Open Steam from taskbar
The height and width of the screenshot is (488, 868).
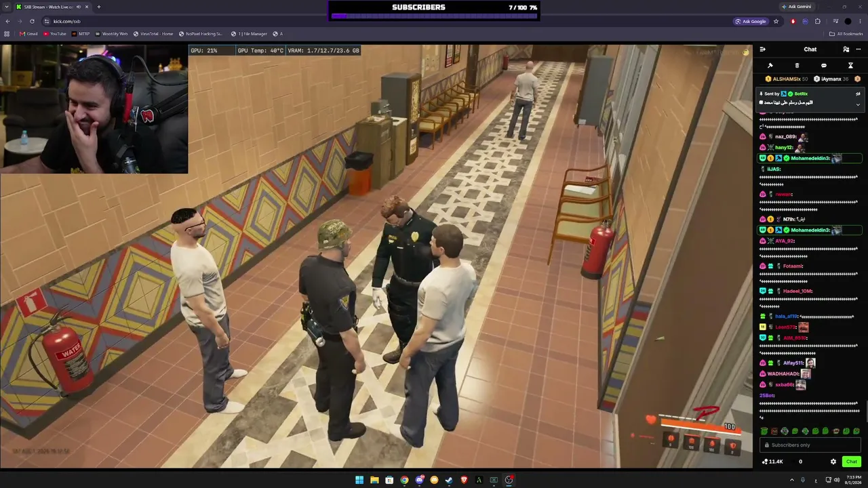[449, 480]
